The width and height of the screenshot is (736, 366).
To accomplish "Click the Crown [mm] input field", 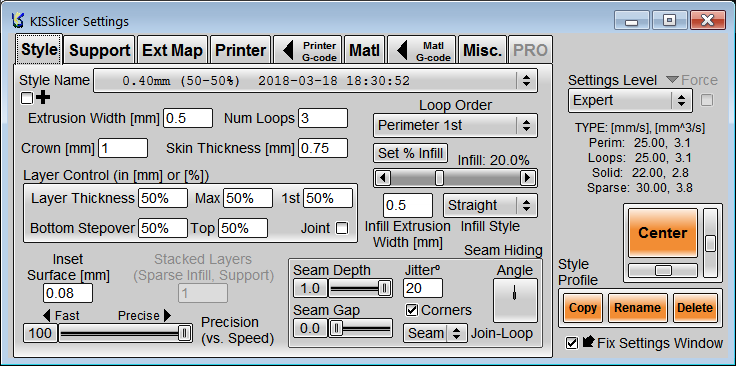I will [123, 148].
